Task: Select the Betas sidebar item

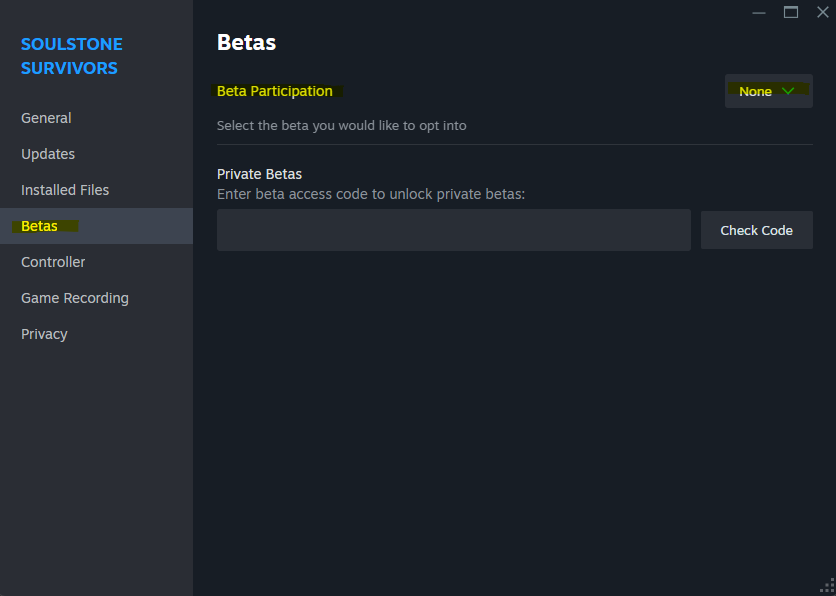Action: [40, 226]
